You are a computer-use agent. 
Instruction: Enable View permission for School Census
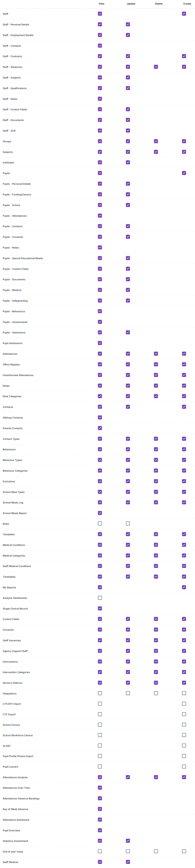point(100,724)
